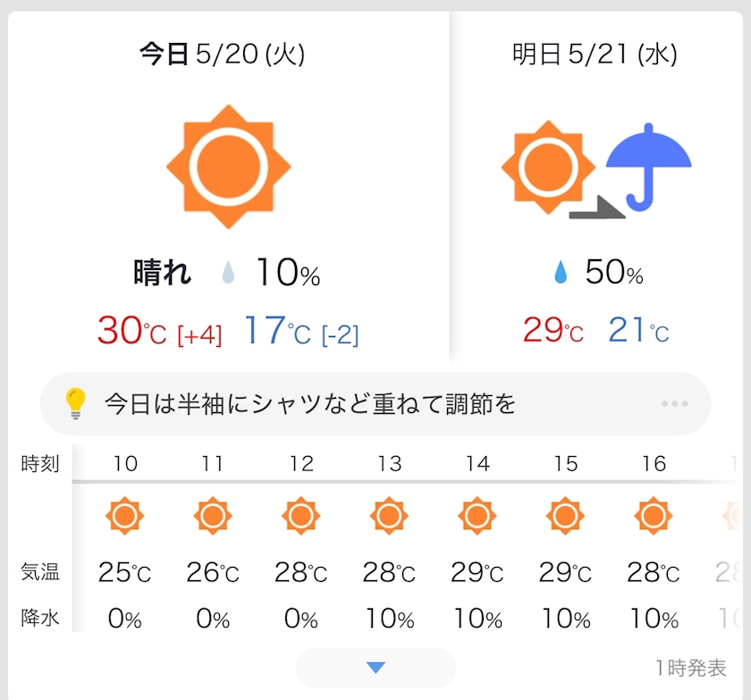Click the yellow lightbulb advice icon
Image resolution: width=751 pixels, height=700 pixels.
pyautogui.click(x=77, y=404)
